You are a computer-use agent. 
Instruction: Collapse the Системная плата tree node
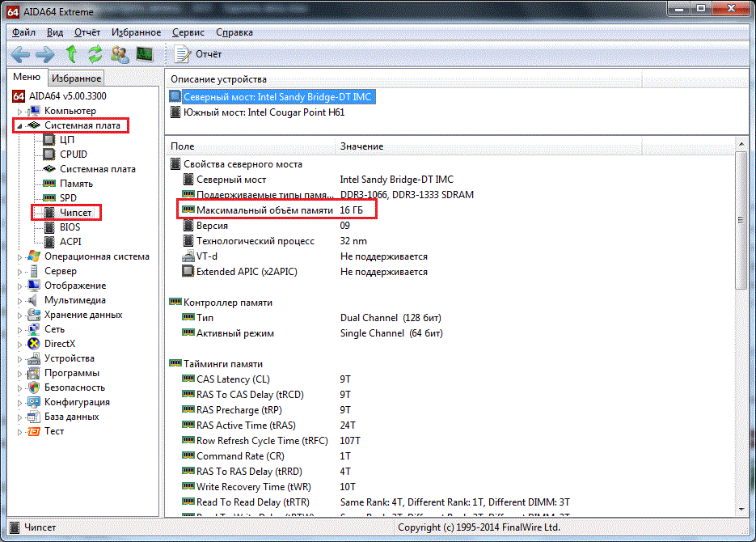point(19,126)
